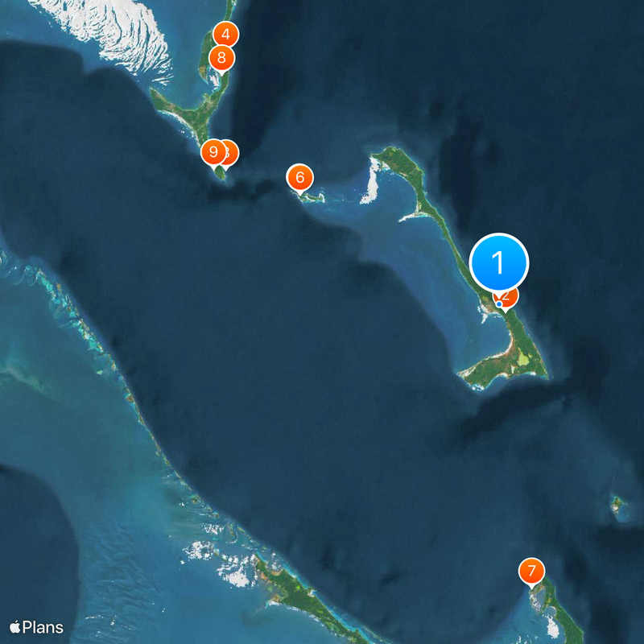The width and height of the screenshot is (644, 644).
Task: Click the island's southern tip beneath pin 9
Action: (220, 173)
